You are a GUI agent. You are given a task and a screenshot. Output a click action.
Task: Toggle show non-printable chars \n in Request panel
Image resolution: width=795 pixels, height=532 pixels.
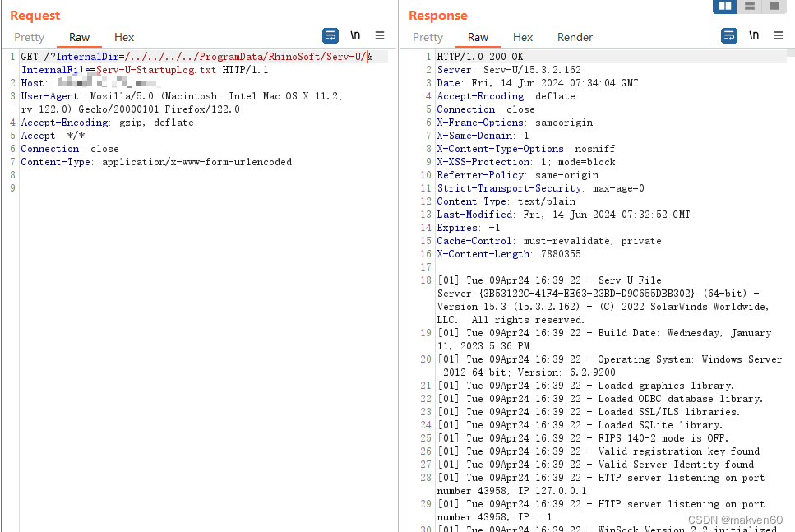355,35
